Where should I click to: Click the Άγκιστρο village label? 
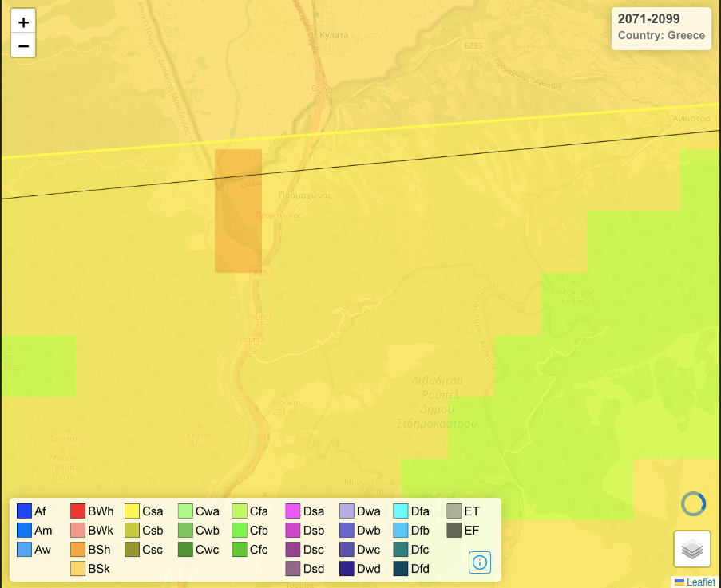pyautogui.click(x=691, y=119)
